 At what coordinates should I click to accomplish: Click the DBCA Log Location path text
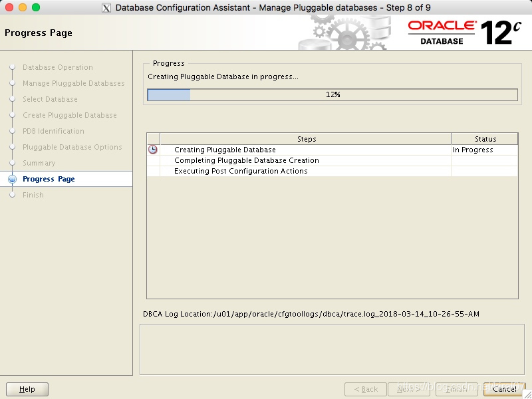point(311,314)
